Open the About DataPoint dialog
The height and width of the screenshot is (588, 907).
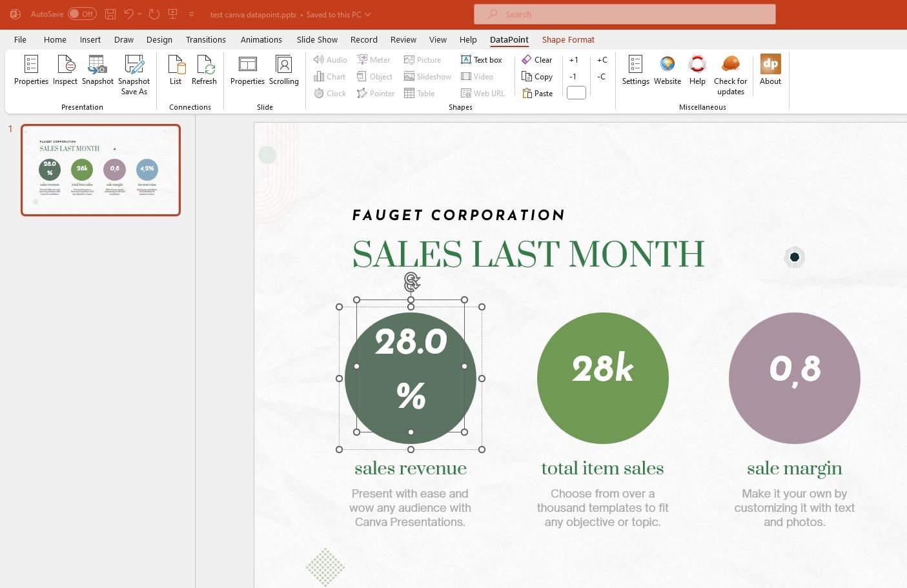point(770,70)
